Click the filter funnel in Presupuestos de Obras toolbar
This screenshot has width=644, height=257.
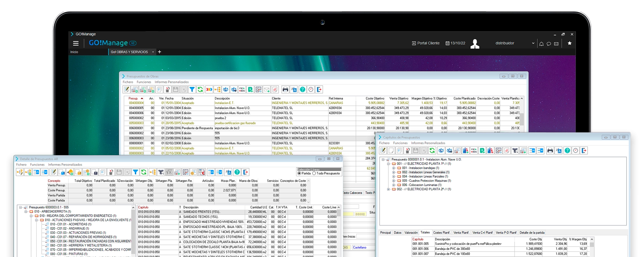[x=192, y=89]
